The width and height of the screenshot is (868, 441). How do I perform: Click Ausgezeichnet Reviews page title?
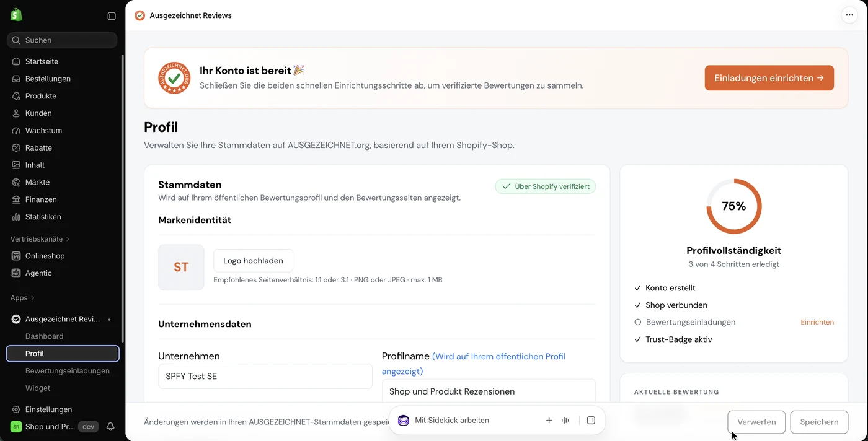[x=191, y=15]
